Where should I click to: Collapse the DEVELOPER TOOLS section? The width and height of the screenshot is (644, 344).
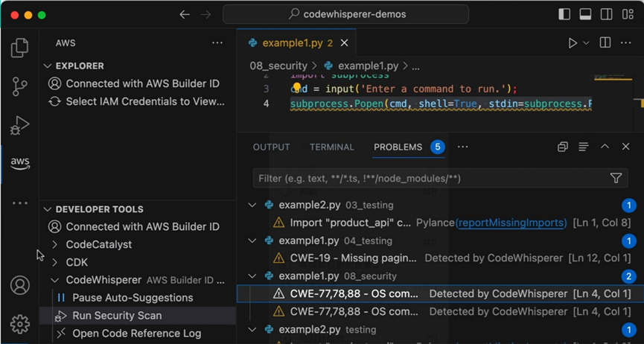(x=48, y=209)
